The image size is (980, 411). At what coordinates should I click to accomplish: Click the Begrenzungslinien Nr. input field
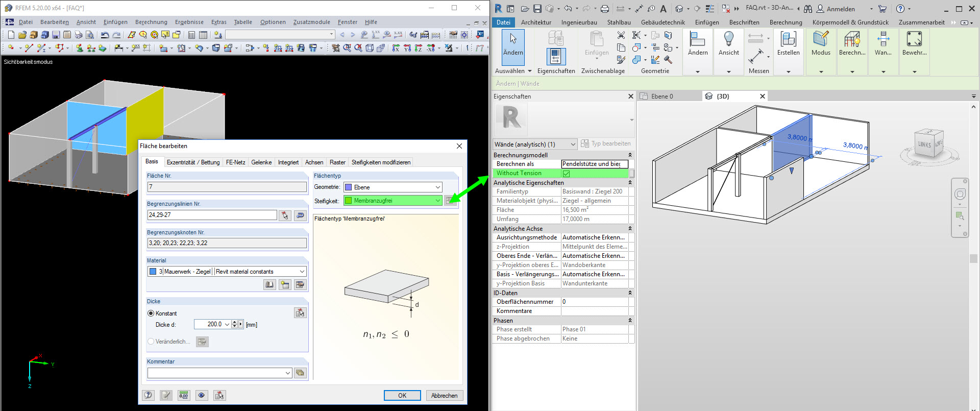click(x=212, y=215)
